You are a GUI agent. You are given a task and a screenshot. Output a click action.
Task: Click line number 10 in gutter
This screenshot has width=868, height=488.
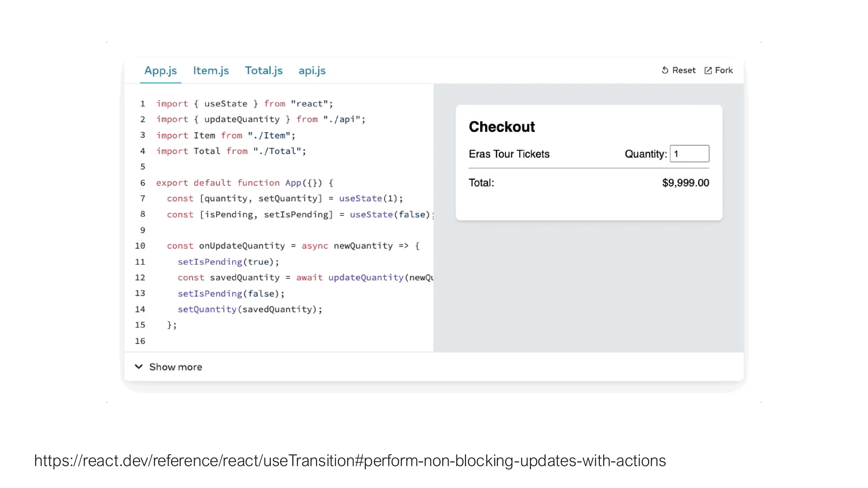[140, 246]
